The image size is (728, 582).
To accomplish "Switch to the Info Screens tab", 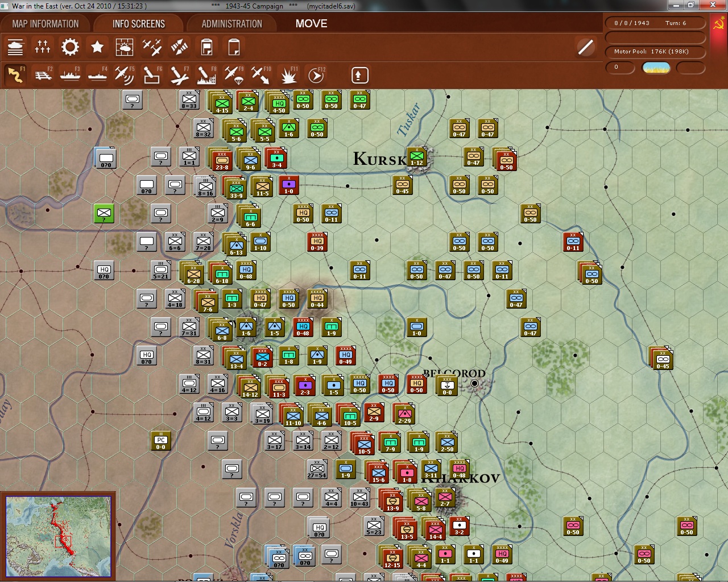I will click(139, 24).
